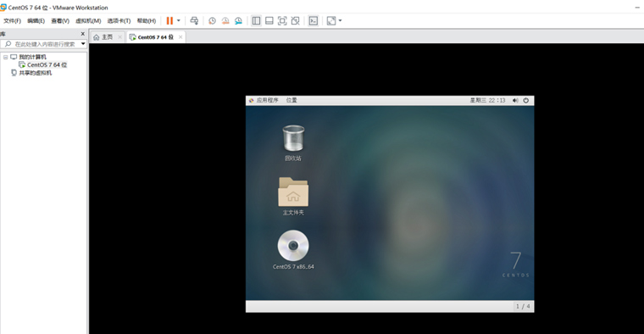Open the 位置 menu in CentOS panel

(x=291, y=100)
